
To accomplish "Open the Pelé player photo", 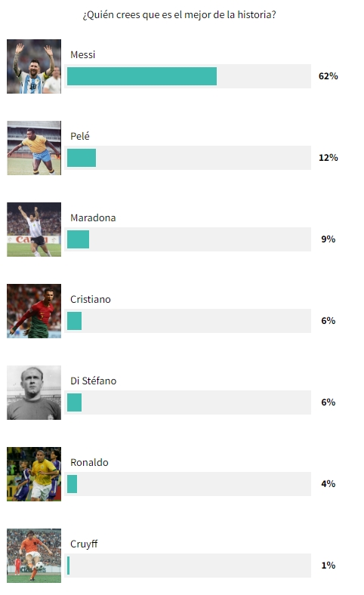I will point(34,148).
